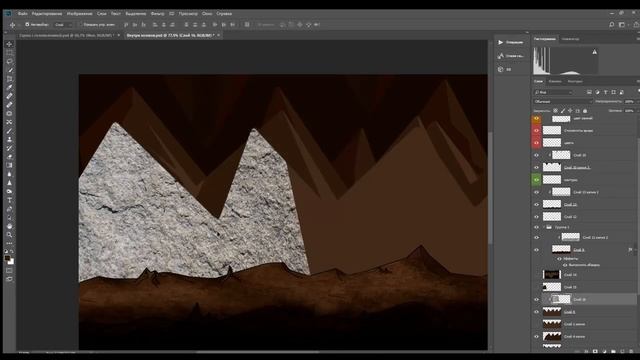This screenshot has height=360, width=640.
Task: Switch to the Контуры tab
Action: (x=575, y=81)
